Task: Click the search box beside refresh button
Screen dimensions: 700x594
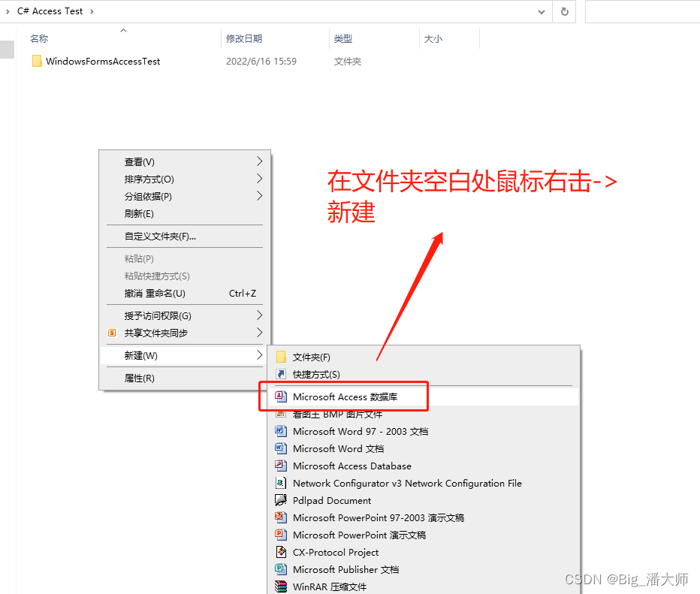Action: click(x=642, y=11)
